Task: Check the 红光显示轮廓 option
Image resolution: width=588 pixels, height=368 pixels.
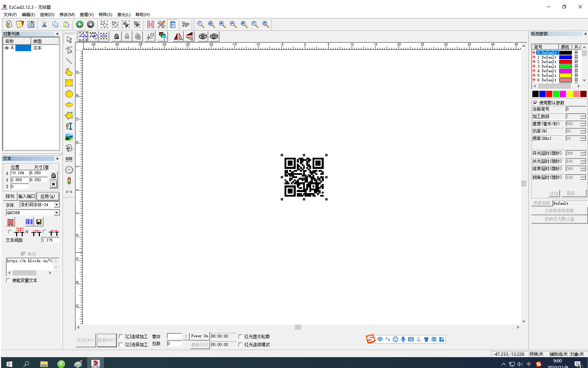Action: [240, 336]
